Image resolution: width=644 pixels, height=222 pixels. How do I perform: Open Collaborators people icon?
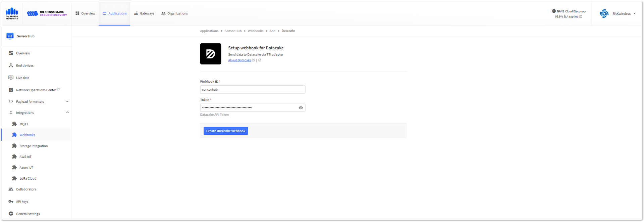point(11,189)
